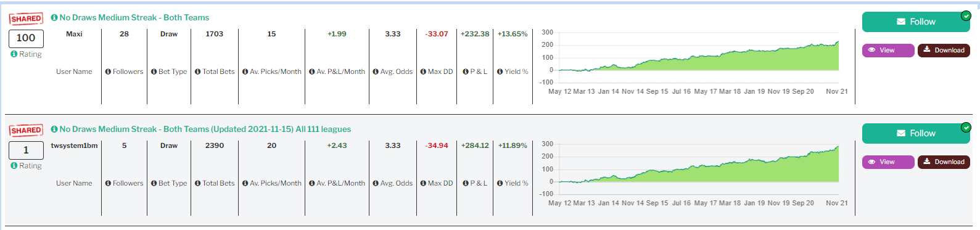Click the info icon beside first system title

[x=54, y=18]
